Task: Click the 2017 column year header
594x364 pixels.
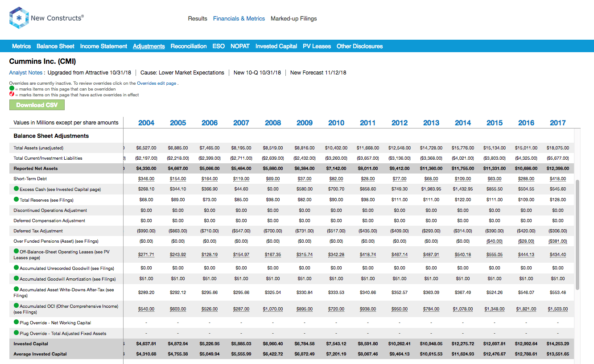Action: pyautogui.click(x=558, y=123)
